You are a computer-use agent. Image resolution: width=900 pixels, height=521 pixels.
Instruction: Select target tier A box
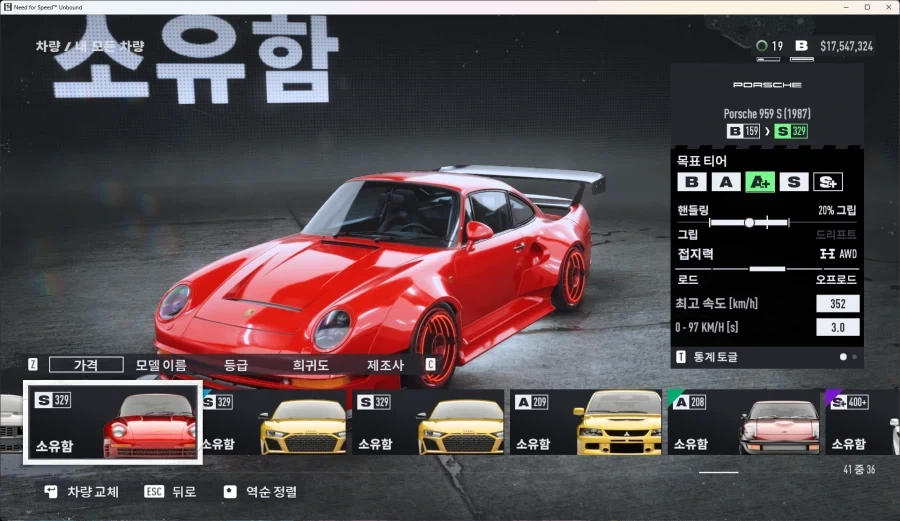(x=726, y=182)
